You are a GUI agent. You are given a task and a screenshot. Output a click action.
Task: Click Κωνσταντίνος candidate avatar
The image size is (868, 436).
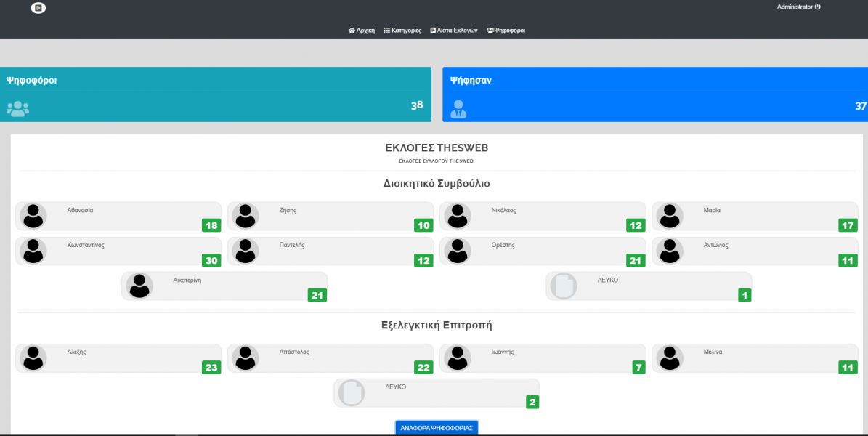(x=31, y=251)
